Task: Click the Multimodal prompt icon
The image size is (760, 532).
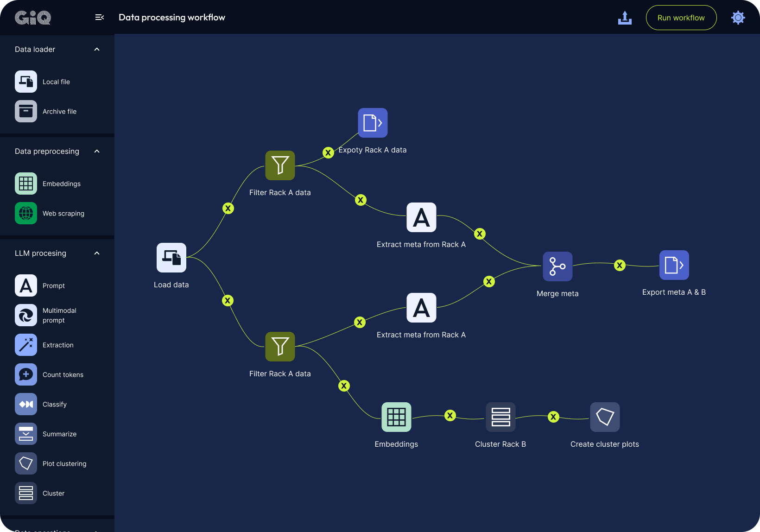Action: [26, 315]
